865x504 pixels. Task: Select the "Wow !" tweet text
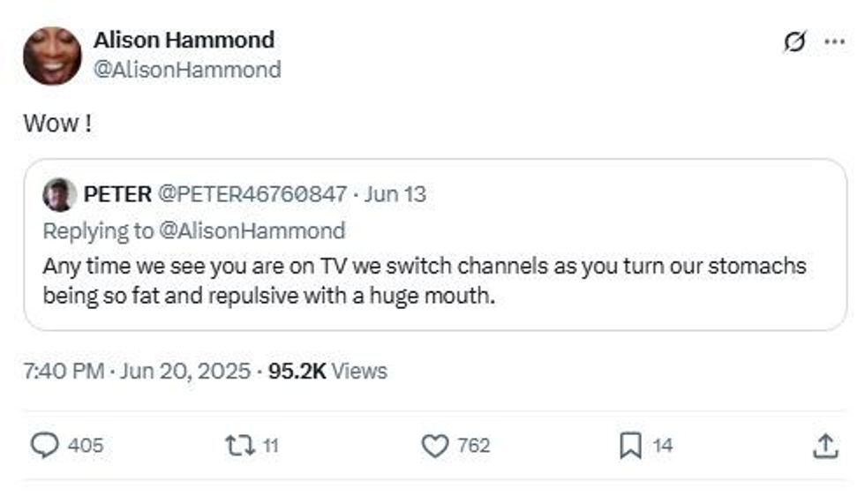point(57,124)
